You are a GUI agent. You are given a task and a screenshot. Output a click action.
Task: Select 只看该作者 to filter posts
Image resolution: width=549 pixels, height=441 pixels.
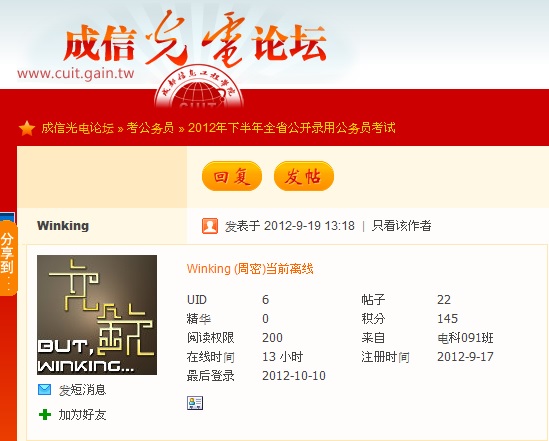pos(401,226)
